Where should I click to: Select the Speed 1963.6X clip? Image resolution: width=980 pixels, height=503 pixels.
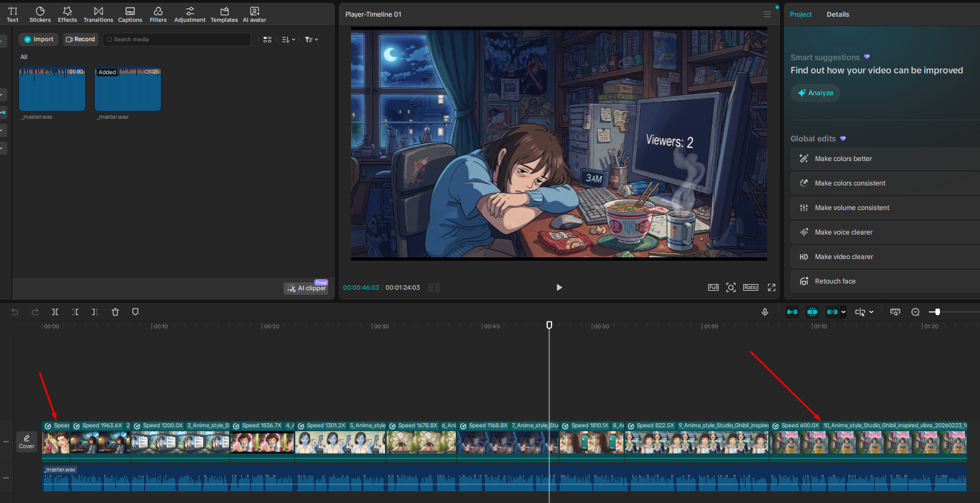tap(100, 441)
